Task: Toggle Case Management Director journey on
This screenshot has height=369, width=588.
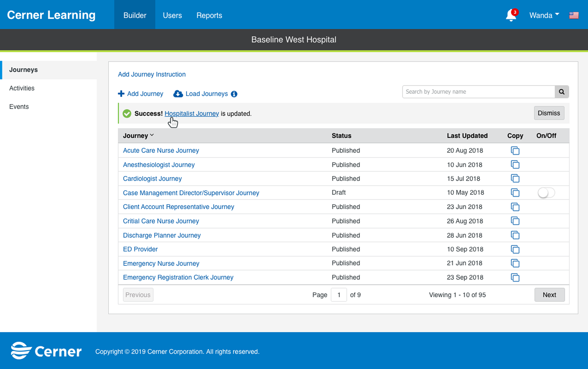Action: click(546, 193)
